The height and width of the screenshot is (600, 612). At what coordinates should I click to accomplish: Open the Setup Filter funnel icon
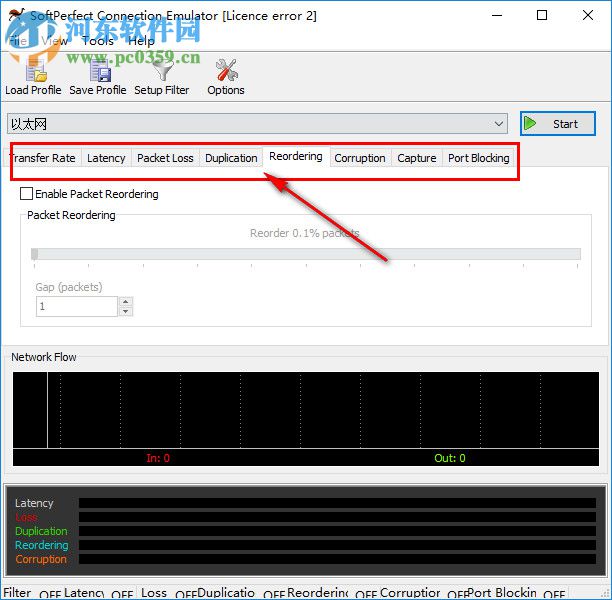click(162, 71)
